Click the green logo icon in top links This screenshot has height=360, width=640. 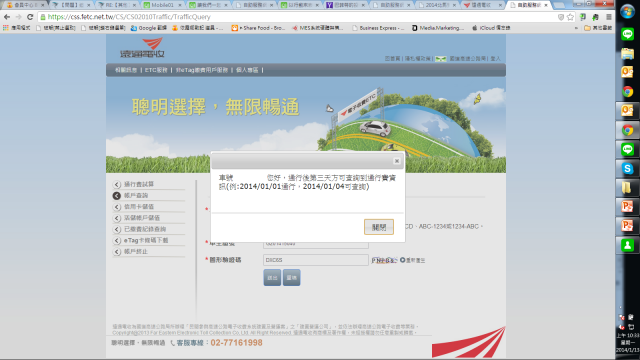pyautogui.click(x=440, y=59)
